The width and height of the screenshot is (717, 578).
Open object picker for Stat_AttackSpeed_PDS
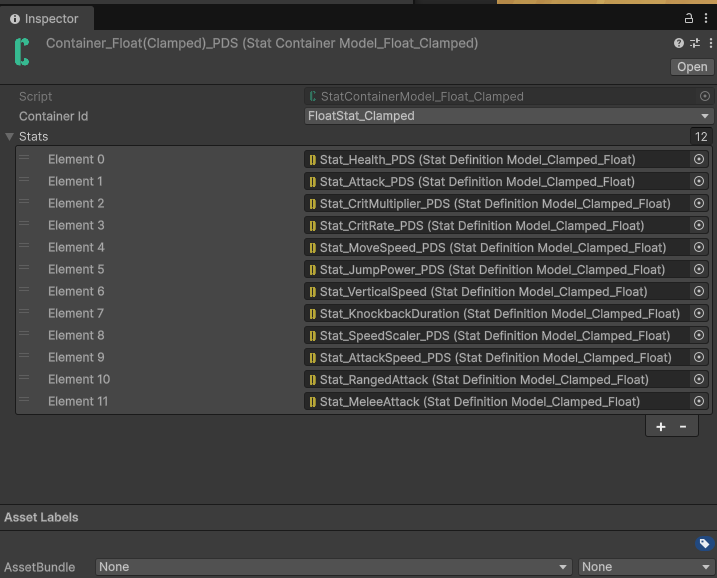coord(699,357)
